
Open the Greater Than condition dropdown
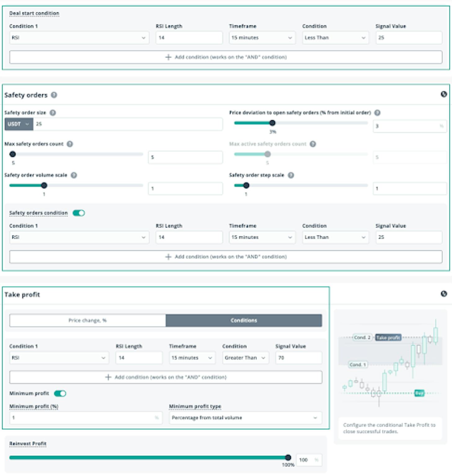click(x=245, y=358)
